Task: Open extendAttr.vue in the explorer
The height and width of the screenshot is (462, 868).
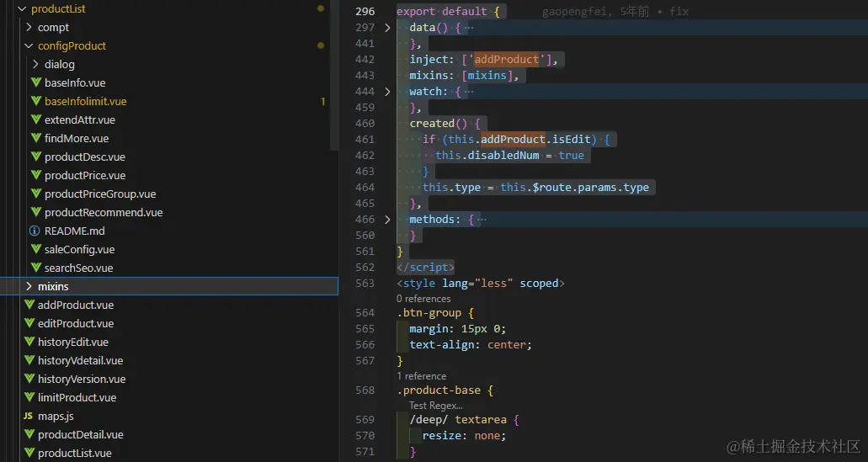Action: pos(80,119)
